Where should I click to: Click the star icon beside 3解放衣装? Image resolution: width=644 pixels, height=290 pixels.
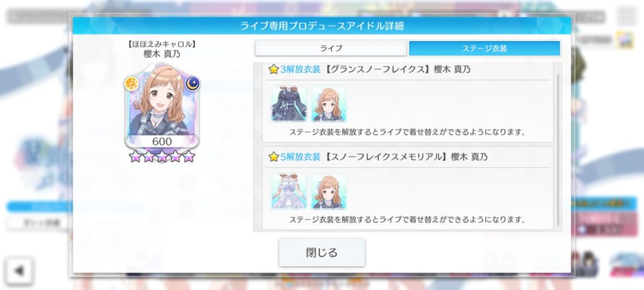(x=274, y=69)
